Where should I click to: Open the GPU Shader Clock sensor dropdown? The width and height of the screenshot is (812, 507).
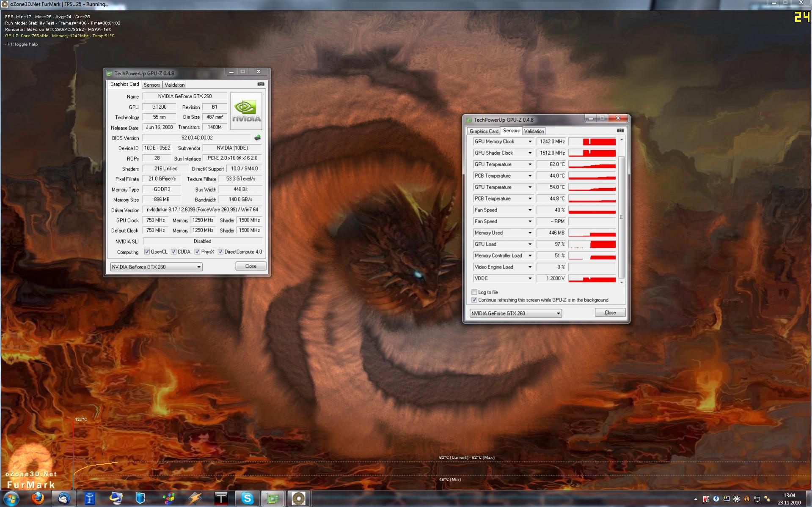pos(530,153)
